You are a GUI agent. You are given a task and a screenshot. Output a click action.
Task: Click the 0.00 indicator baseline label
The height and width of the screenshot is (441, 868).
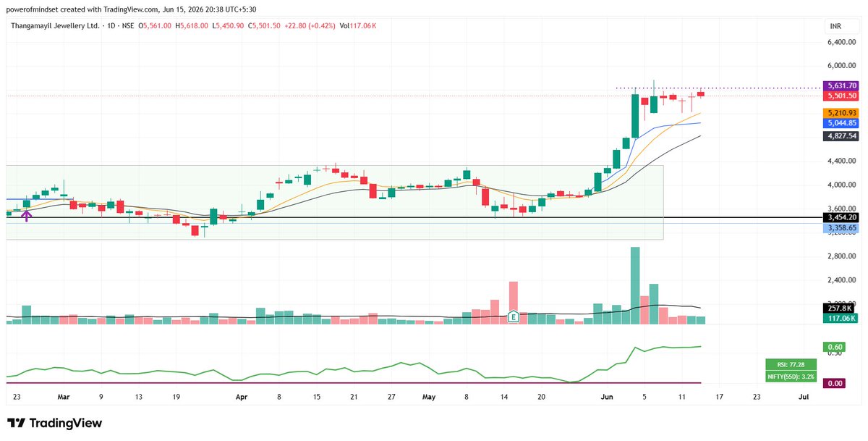833,383
